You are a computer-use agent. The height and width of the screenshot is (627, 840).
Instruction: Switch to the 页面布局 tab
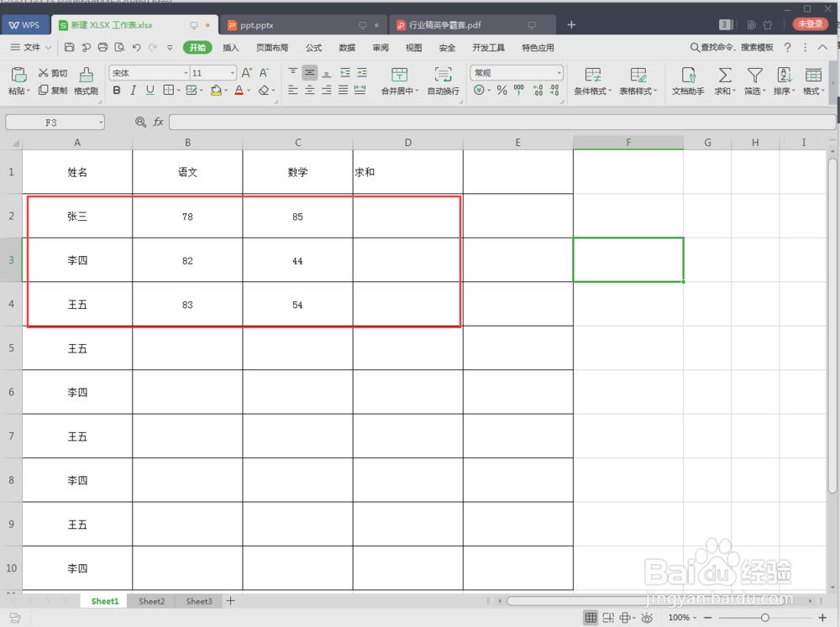(272, 48)
